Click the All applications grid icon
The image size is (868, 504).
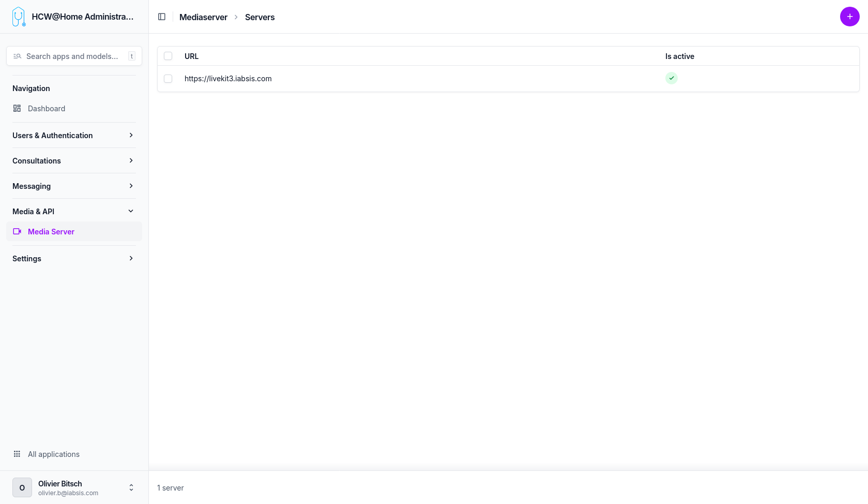click(x=17, y=454)
